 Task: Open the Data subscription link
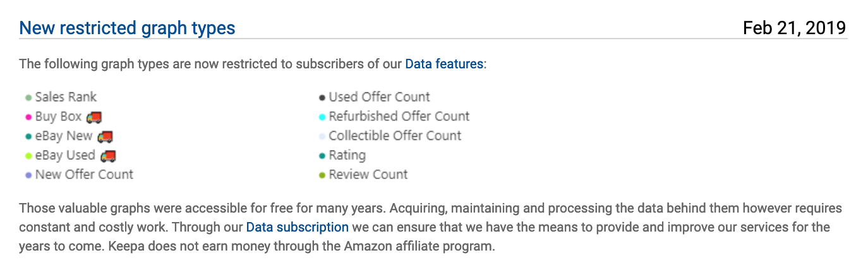(x=297, y=227)
